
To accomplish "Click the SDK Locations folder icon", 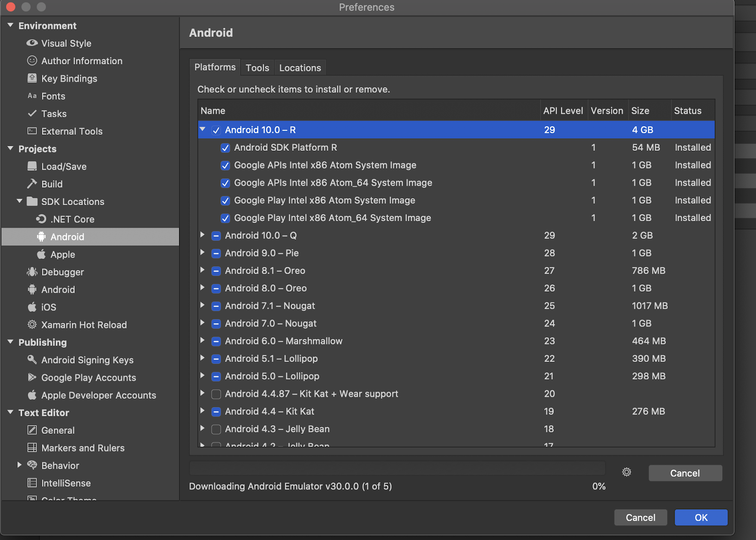I will 32,201.
